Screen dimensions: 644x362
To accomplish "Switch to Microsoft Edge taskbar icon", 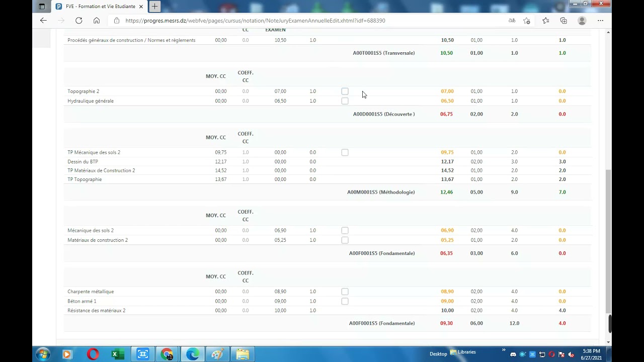I will pyautogui.click(x=193, y=354).
